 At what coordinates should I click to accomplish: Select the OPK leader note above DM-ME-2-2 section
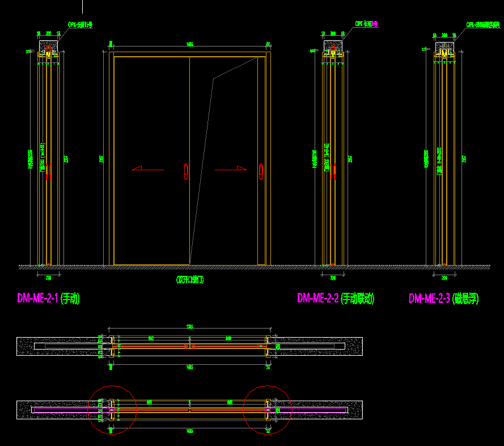(366, 24)
